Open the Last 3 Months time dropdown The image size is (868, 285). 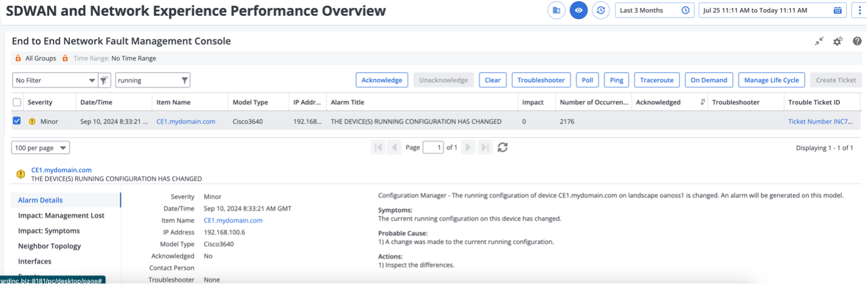click(x=654, y=10)
